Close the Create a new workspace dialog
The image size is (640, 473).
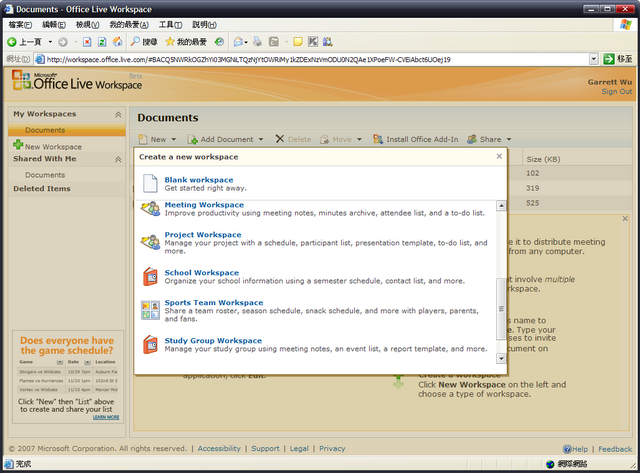(499, 156)
